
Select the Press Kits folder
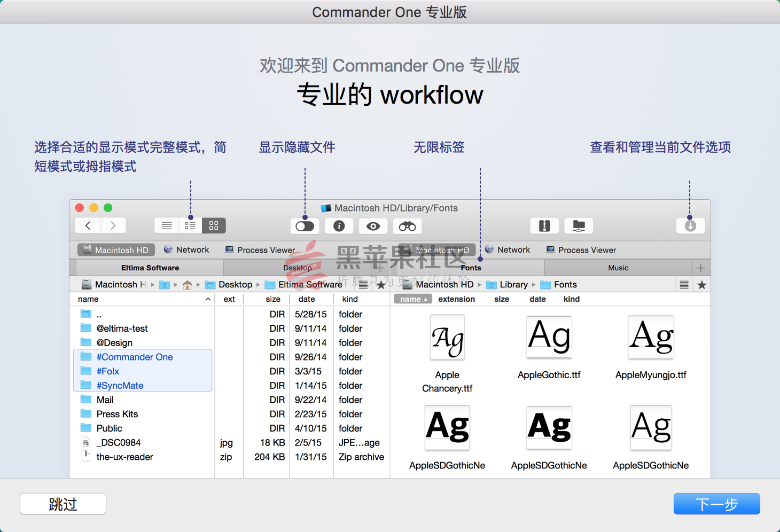point(230,414)
